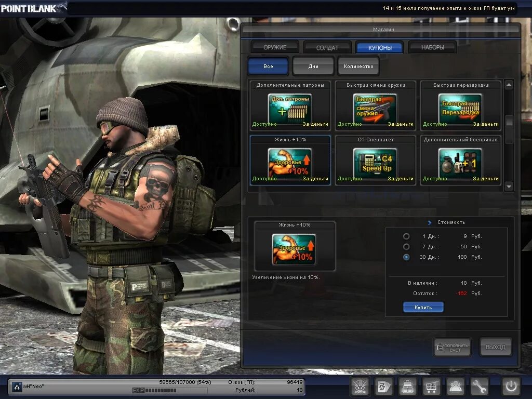This screenshot has height=399, width=532.
Task: Click the Магазин window title bar
Action: coord(381,30)
